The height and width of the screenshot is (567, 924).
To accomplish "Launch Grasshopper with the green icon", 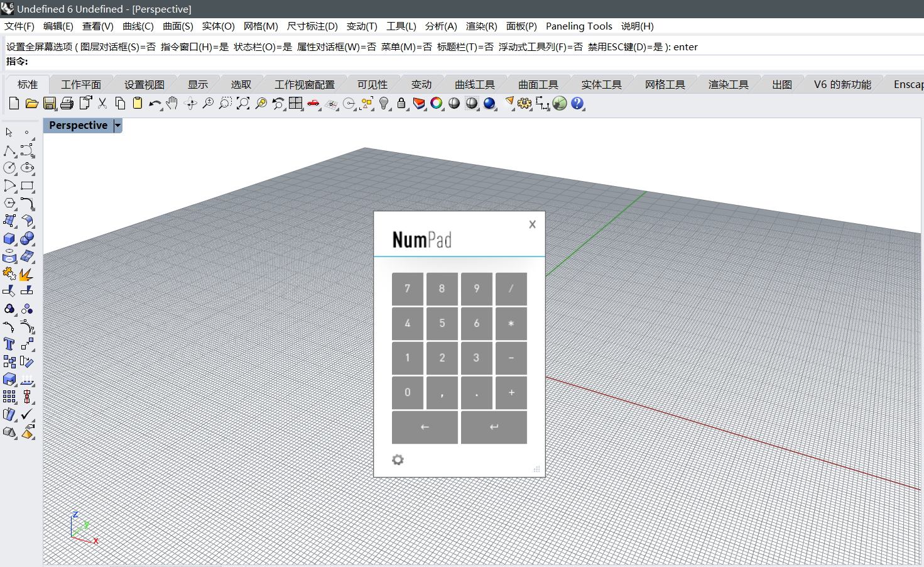I will 560,104.
